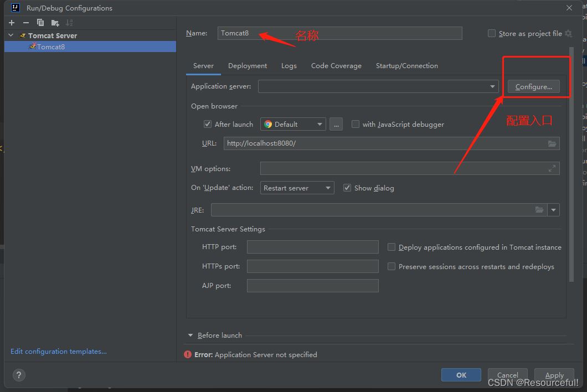Save configuration into a new folder
Screen dimensions: 587x392
pyautogui.click(x=55, y=23)
